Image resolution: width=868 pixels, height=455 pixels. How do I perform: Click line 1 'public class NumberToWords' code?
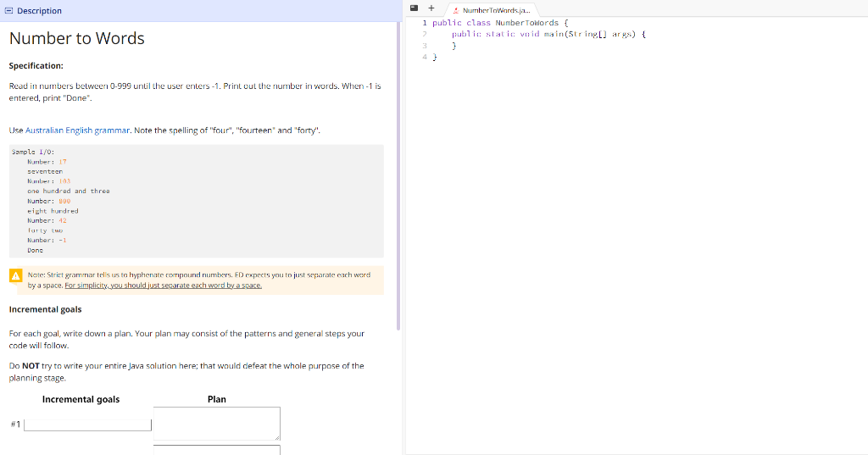tap(500, 23)
